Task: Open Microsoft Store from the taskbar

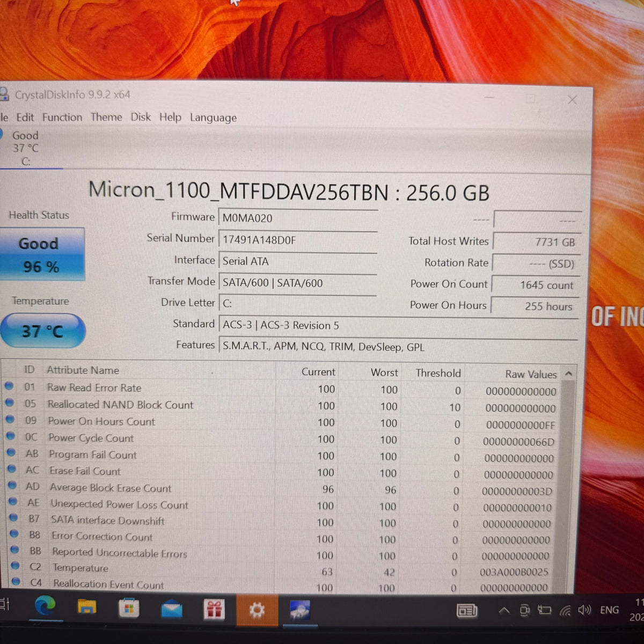Action: pyautogui.click(x=129, y=609)
